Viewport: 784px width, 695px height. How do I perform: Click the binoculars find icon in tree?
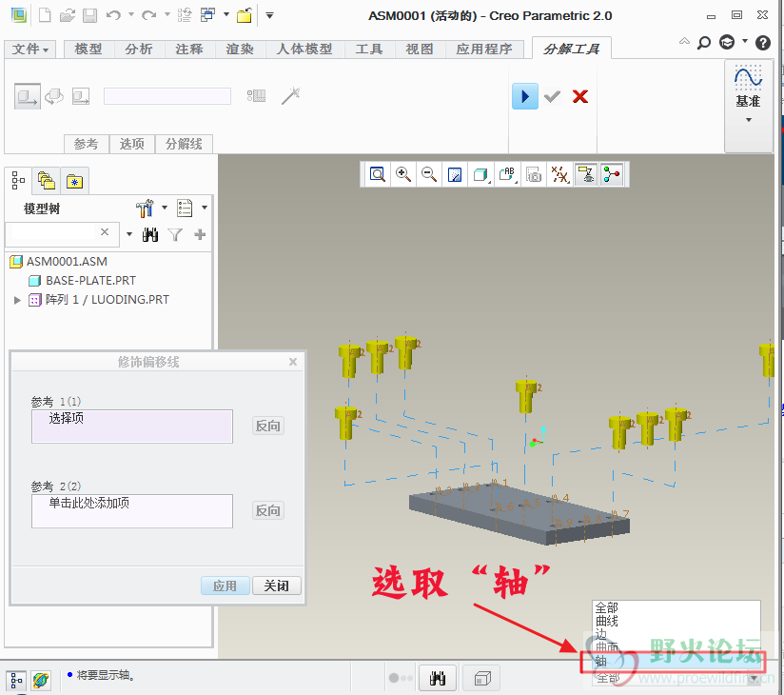point(150,234)
